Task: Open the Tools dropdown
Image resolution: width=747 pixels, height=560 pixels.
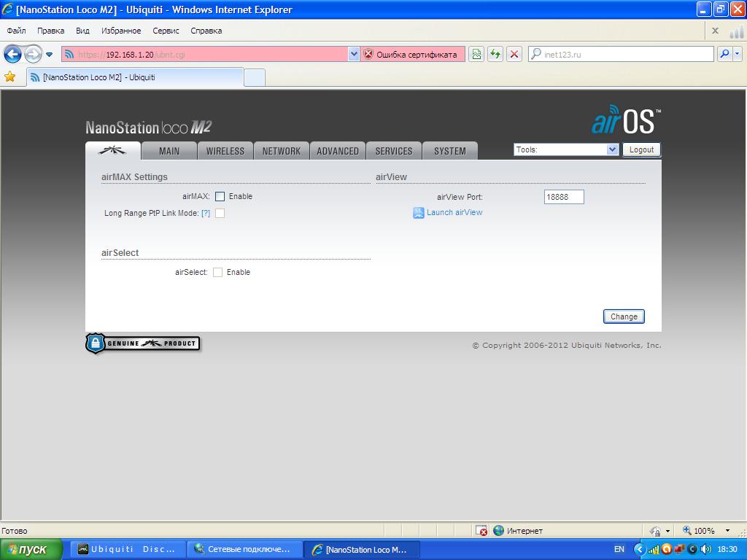Action: coord(566,149)
